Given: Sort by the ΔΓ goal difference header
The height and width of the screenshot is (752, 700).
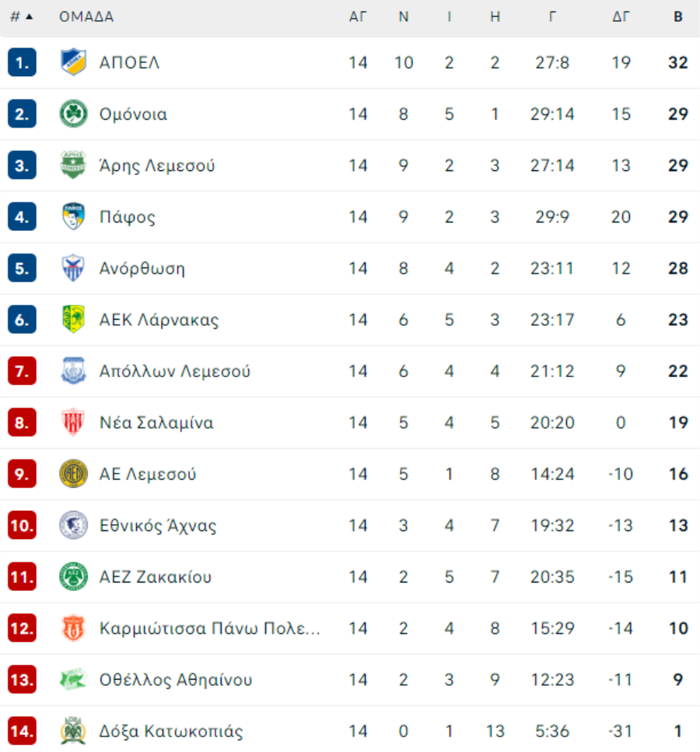Looking at the screenshot, I should [621, 17].
